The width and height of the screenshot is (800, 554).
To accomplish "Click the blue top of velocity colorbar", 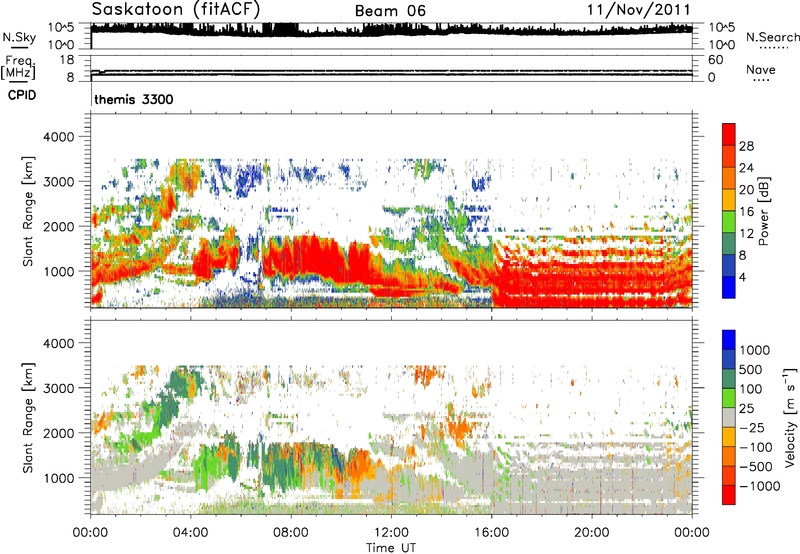I will (729, 340).
